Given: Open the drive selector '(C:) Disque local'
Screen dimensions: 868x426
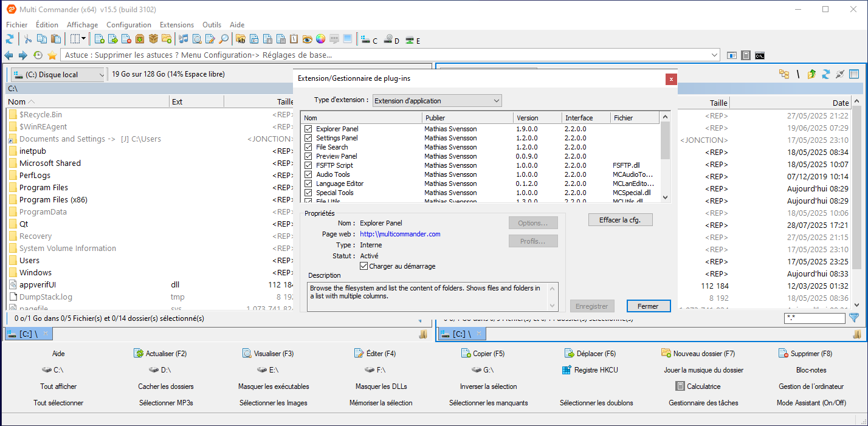Looking at the screenshot, I should coord(58,75).
